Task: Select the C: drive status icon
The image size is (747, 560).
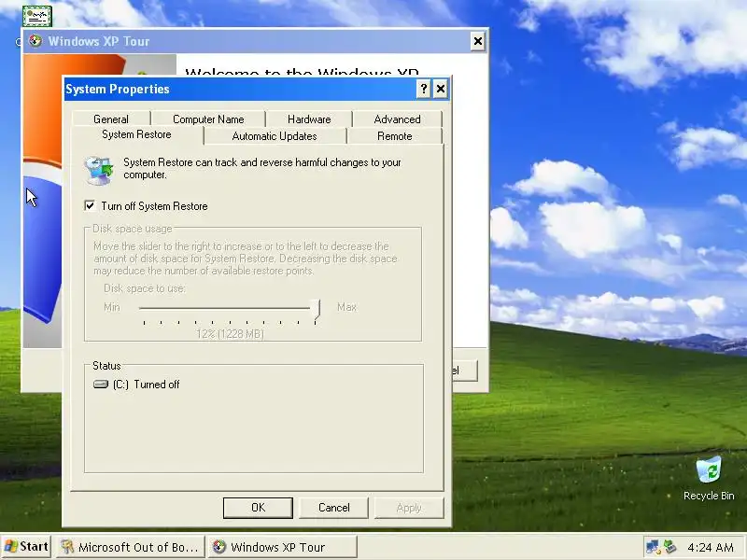Action: coord(101,384)
